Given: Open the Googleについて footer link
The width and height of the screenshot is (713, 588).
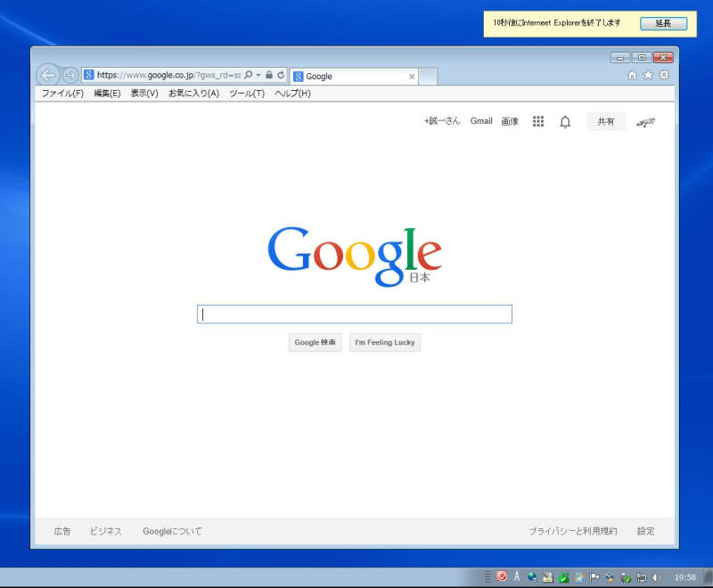Looking at the screenshot, I should pyautogui.click(x=172, y=531).
